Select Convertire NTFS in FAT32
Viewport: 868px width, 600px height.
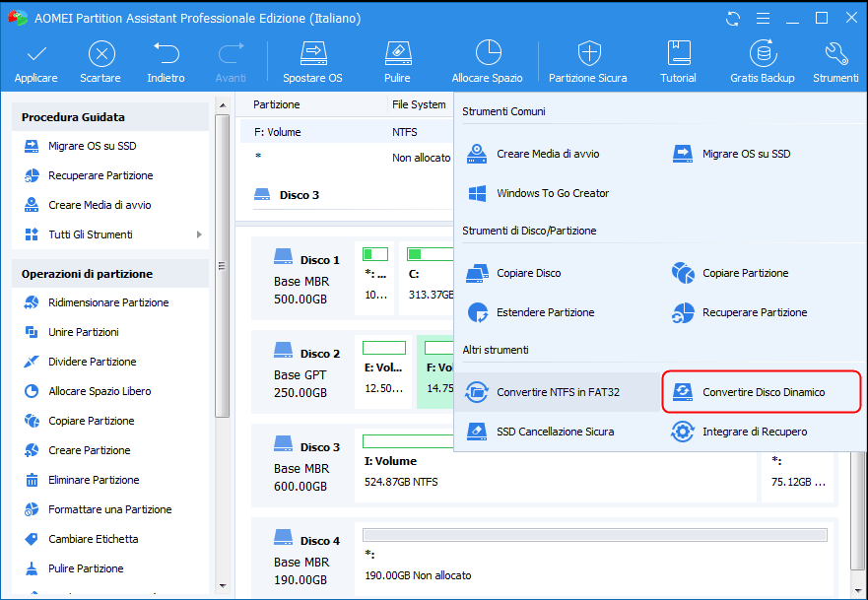(x=558, y=392)
